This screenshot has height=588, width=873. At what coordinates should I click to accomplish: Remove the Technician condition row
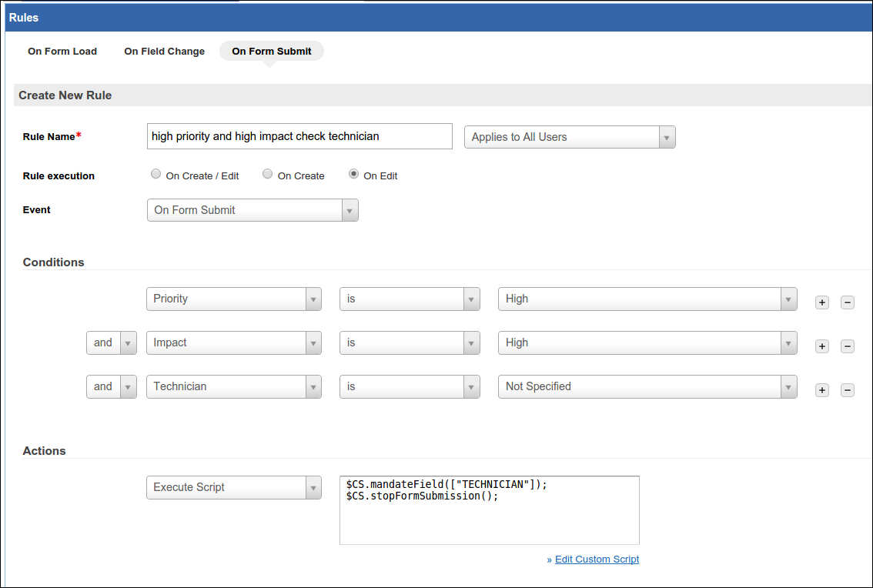click(x=848, y=390)
